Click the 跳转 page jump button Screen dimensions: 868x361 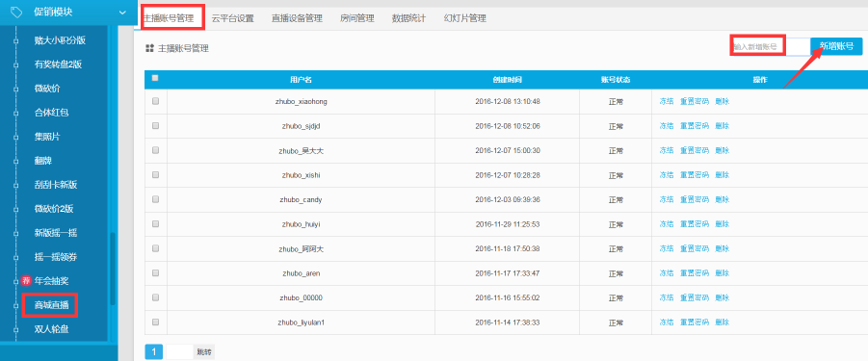tap(204, 351)
